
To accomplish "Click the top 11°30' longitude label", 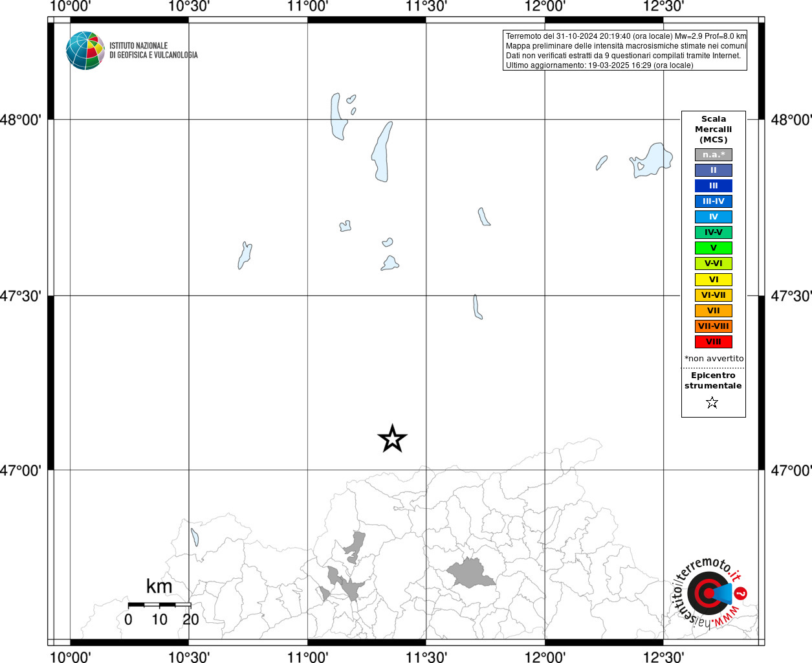I will coord(426,6).
